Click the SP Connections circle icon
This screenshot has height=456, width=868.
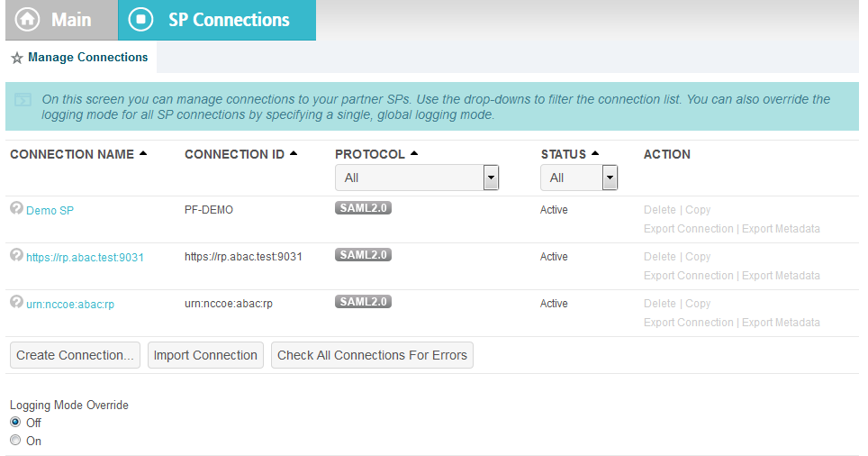(x=140, y=20)
